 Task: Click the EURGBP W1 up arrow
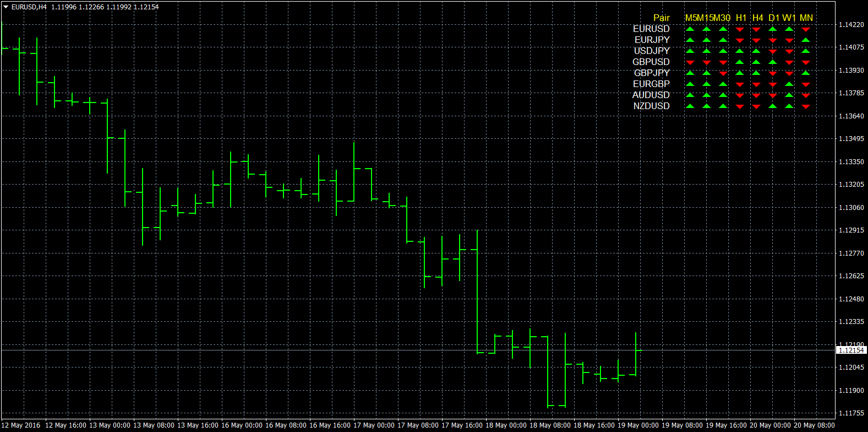tap(789, 84)
